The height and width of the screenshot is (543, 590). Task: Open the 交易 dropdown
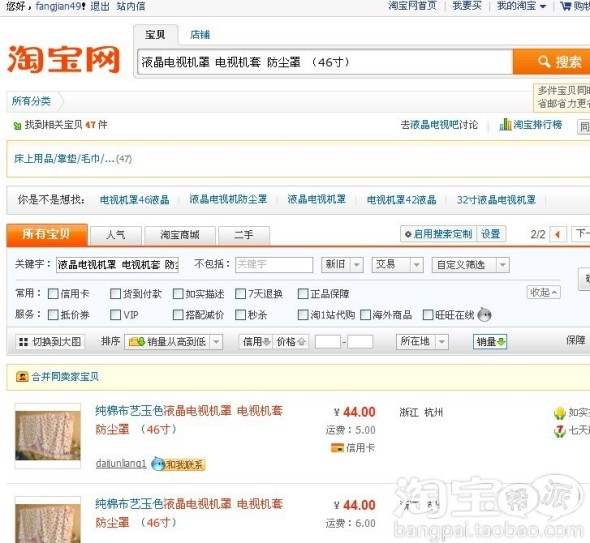pos(397,265)
